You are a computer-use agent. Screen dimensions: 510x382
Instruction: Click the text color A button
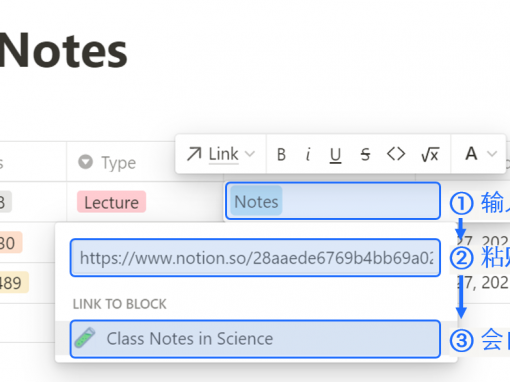point(471,154)
